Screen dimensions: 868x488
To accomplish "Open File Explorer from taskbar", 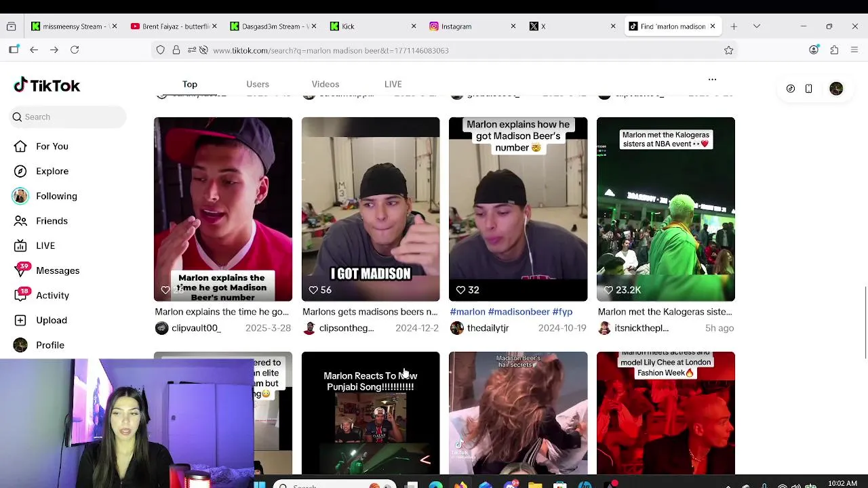I will pos(535,485).
